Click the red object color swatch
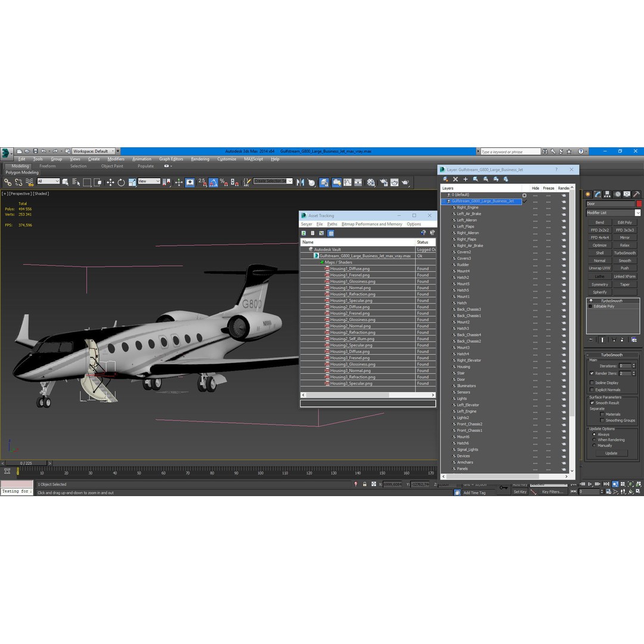Screen dimensions: 644x644 point(639,204)
